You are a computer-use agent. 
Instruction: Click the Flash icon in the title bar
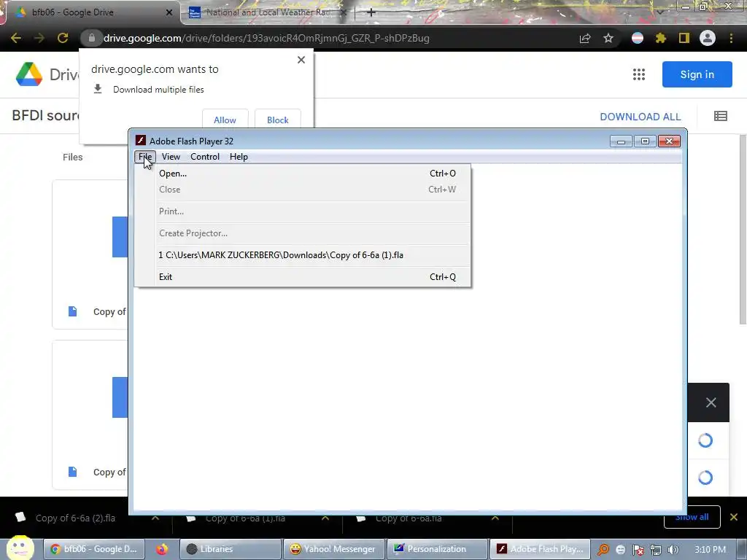coord(141,141)
